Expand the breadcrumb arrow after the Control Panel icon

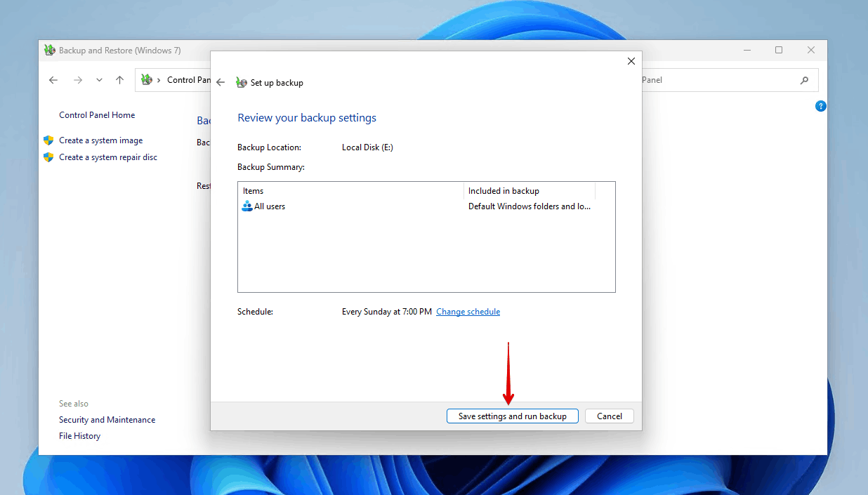pyautogui.click(x=158, y=79)
